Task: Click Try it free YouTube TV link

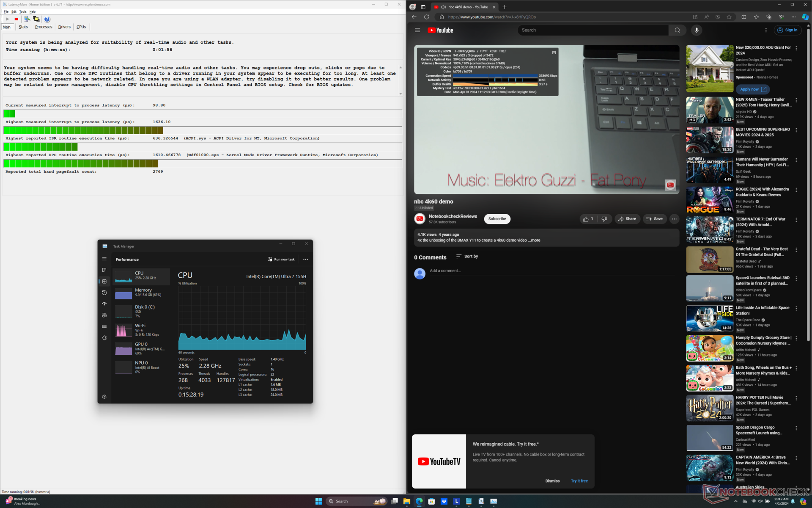Action: pyautogui.click(x=579, y=481)
